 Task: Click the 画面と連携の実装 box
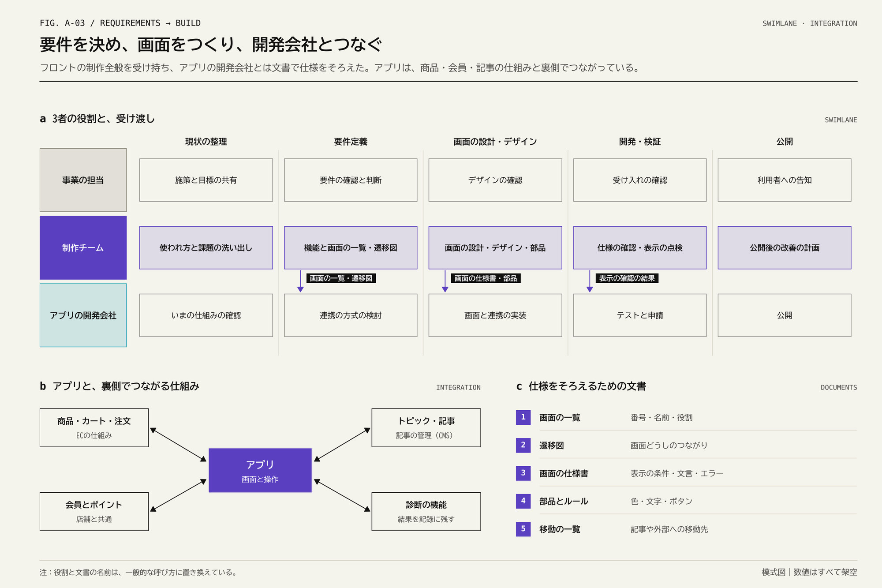tap(495, 315)
